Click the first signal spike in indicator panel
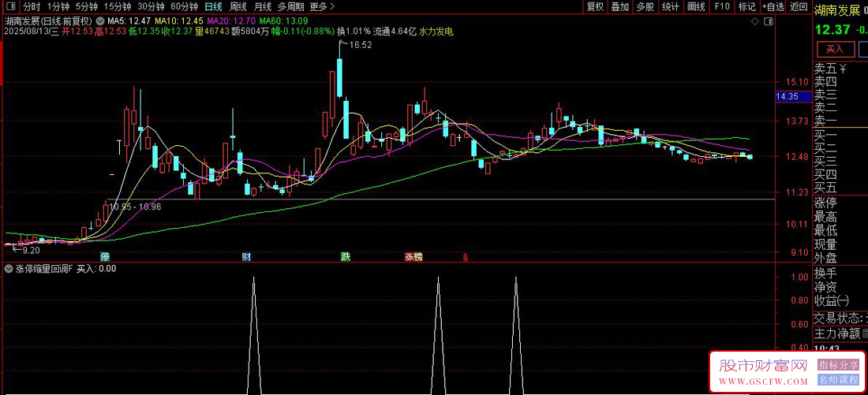The height and width of the screenshot is (395, 868). pyautogui.click(x=253, y=335)
